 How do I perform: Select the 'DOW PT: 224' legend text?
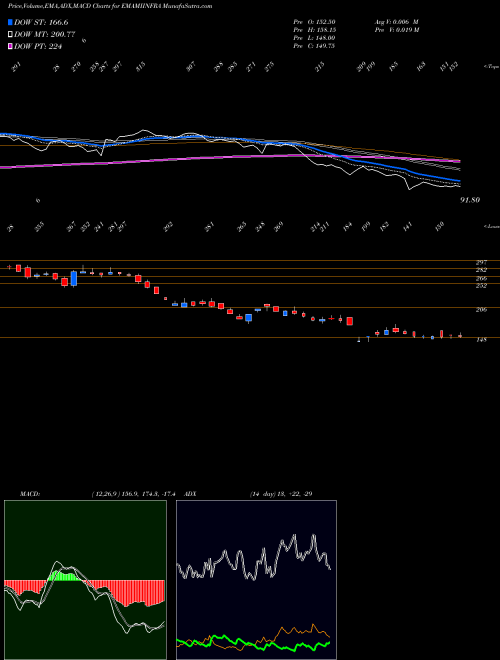pyautogui.click(x=38, y=46)
